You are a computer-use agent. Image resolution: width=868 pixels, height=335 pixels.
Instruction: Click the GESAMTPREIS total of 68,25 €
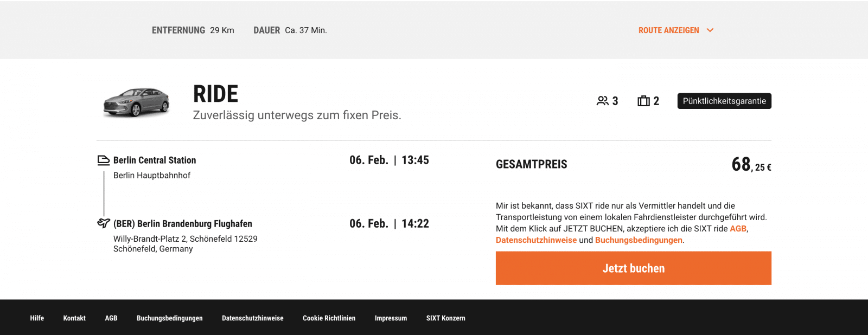[x=751, y=164]
